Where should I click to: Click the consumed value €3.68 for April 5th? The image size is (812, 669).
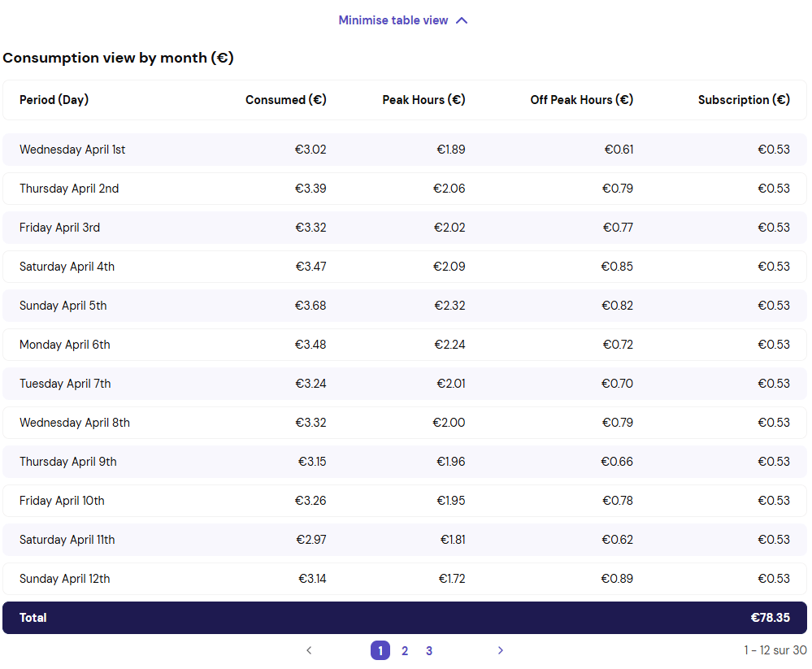[x=310, y=306]
